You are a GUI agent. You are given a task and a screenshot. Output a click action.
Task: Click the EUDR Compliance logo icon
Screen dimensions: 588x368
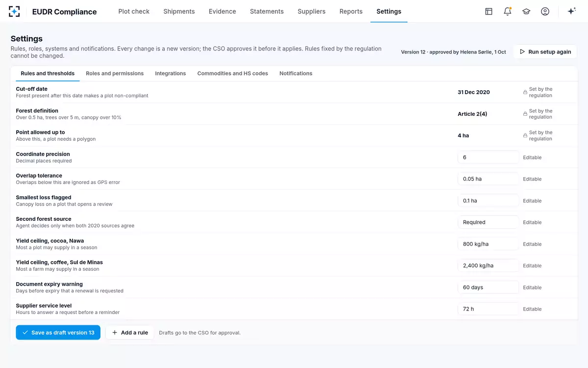coord(15,11)
